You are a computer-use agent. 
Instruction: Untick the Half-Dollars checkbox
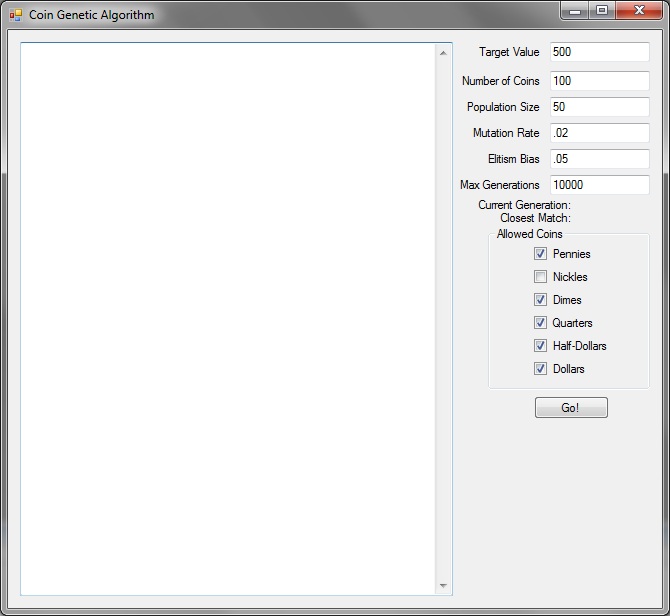point(541,346)
